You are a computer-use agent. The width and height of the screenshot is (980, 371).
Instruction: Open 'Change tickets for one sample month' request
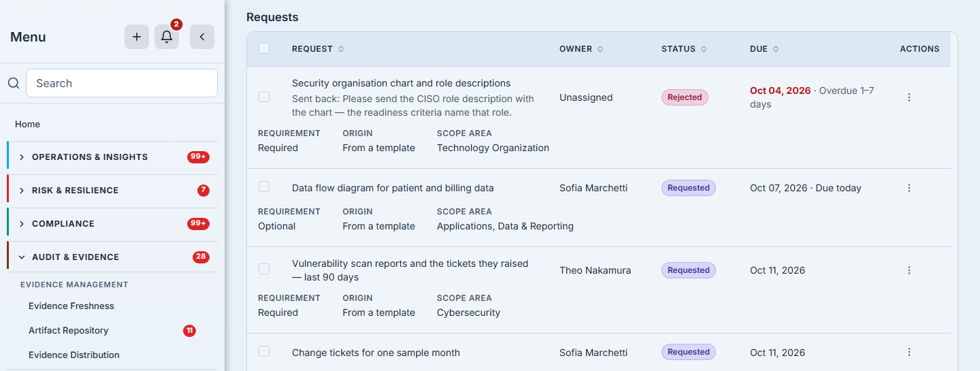[x=376, y=353]
